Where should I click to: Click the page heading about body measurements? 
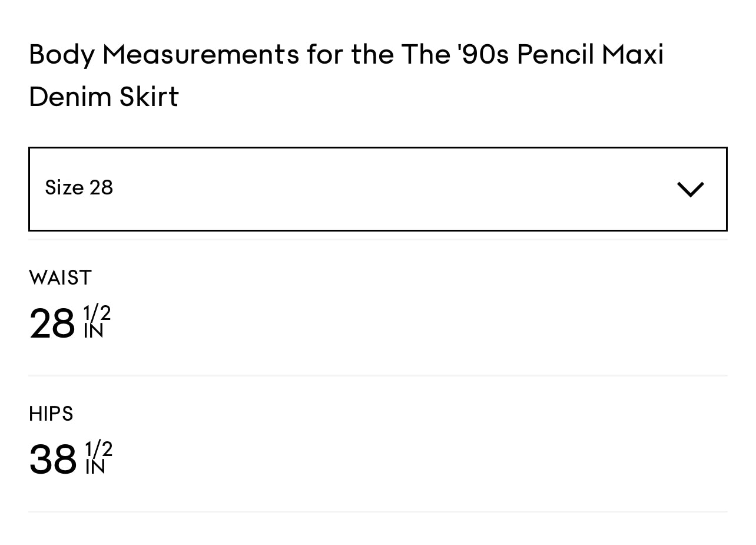pos(346,75)
